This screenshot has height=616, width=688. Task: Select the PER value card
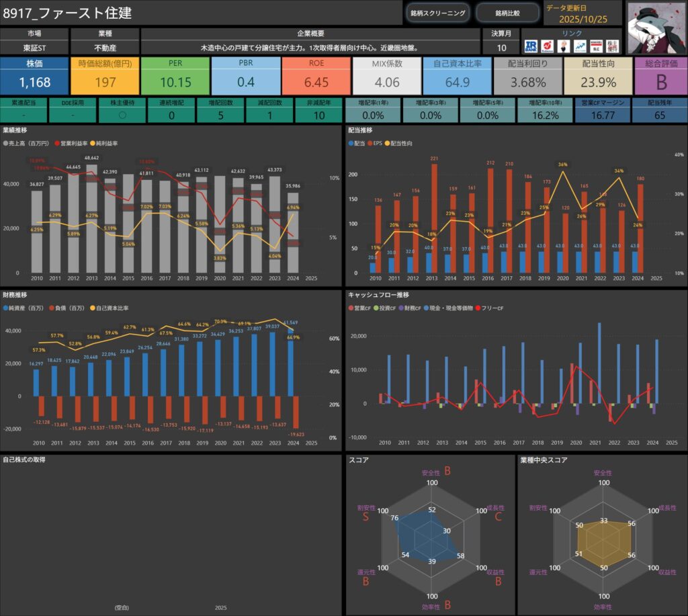(x=175, y=76)
